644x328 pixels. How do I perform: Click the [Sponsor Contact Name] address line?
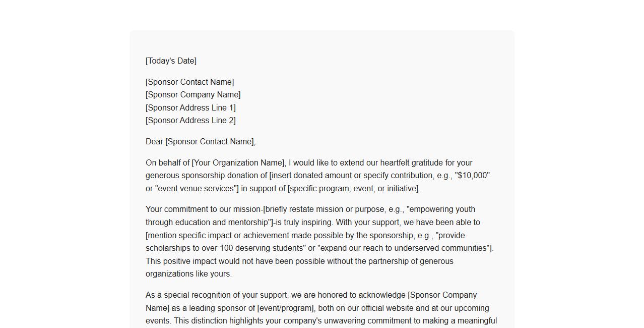(189, 82)
